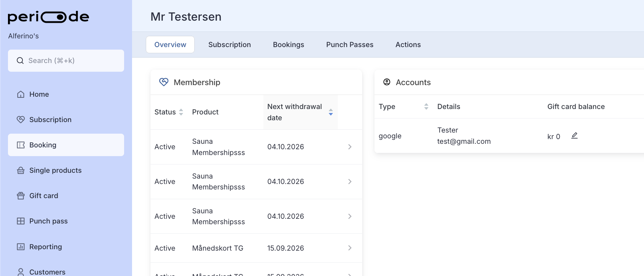Click the Single products basket icon

tap(21, 170)
